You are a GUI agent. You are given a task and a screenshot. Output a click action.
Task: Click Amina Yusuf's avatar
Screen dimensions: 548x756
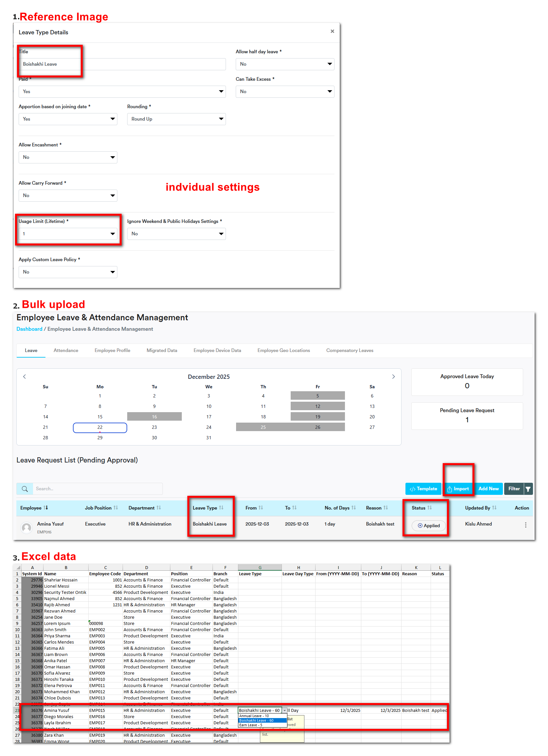(x=26, y=527)
